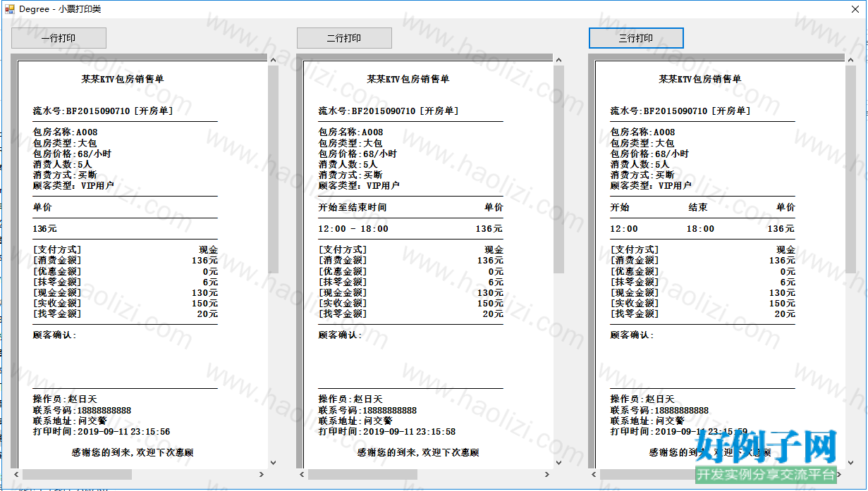Click the title 某某KTV包房销售单 in first receipt

(x=123, y=80)
